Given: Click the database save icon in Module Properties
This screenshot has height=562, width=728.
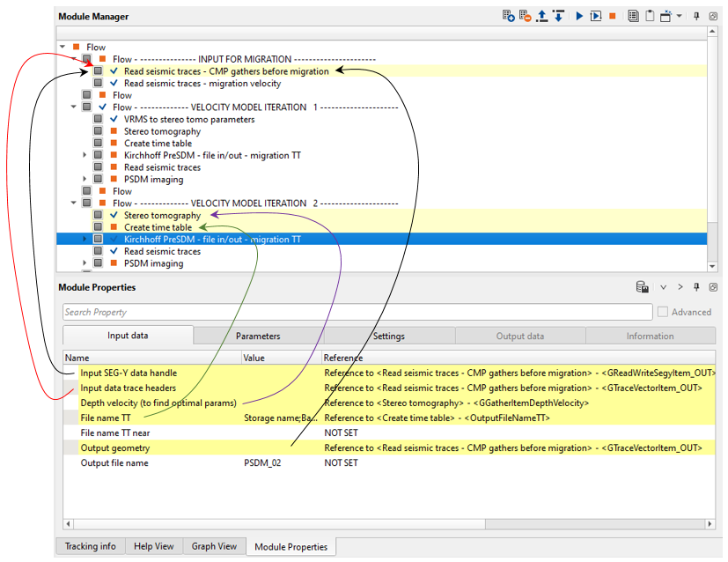Looking at the screenshot, I should [x=643, y=287].
